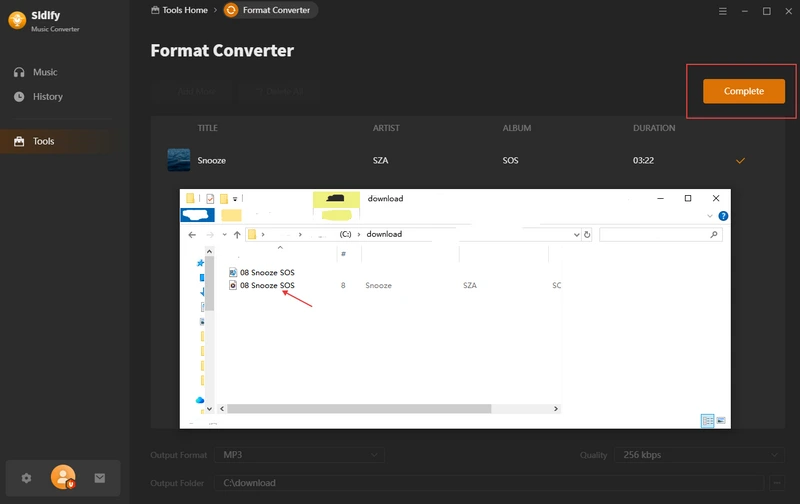This screenshot has width=800, height=504.
Task: Click the Format Converter breadcrumb tab
Action: [x=270, y=10]
